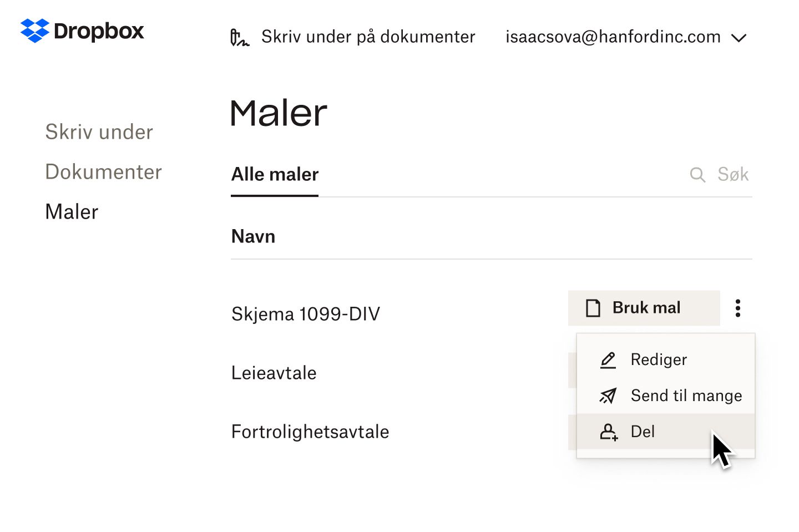Click the paper plane icon beside Send til mange

[x=608, y=396]
